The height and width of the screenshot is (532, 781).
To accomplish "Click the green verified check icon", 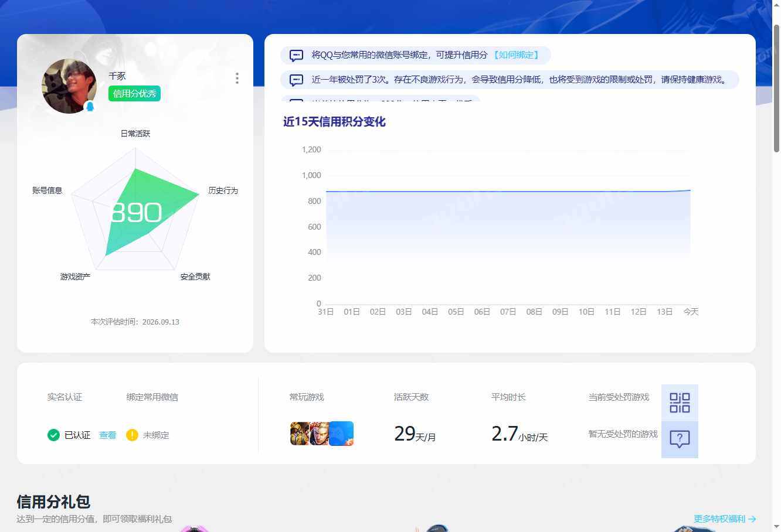I will coord(53,435).
